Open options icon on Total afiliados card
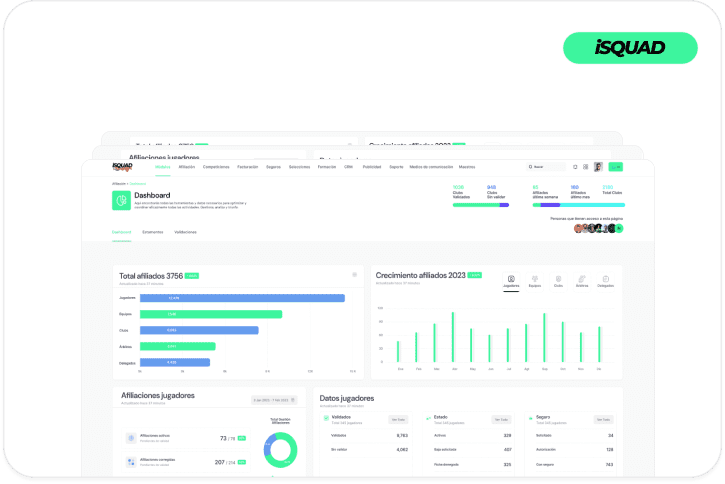The height and width of the screenshot is (484, 725). 354,274
